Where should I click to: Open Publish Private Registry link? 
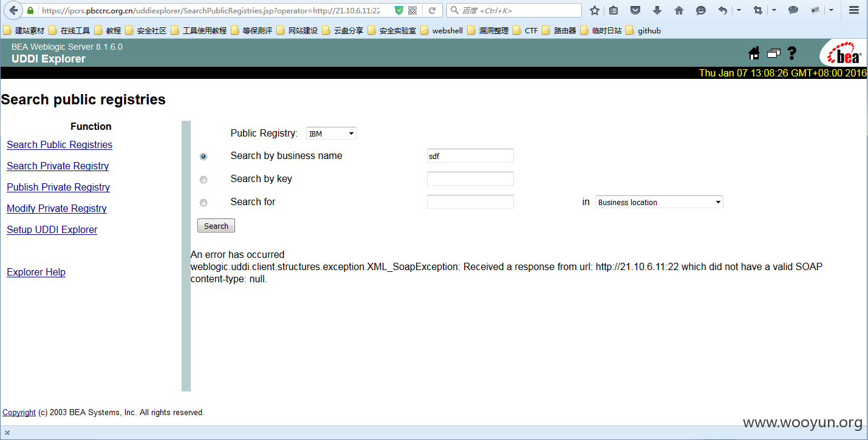click(58, 187)
